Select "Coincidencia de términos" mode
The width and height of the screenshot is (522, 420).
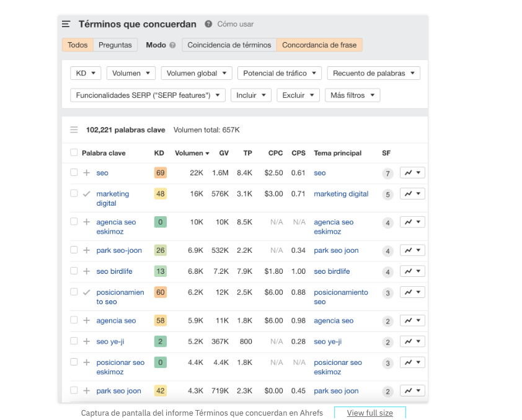[x=229, y=45]
